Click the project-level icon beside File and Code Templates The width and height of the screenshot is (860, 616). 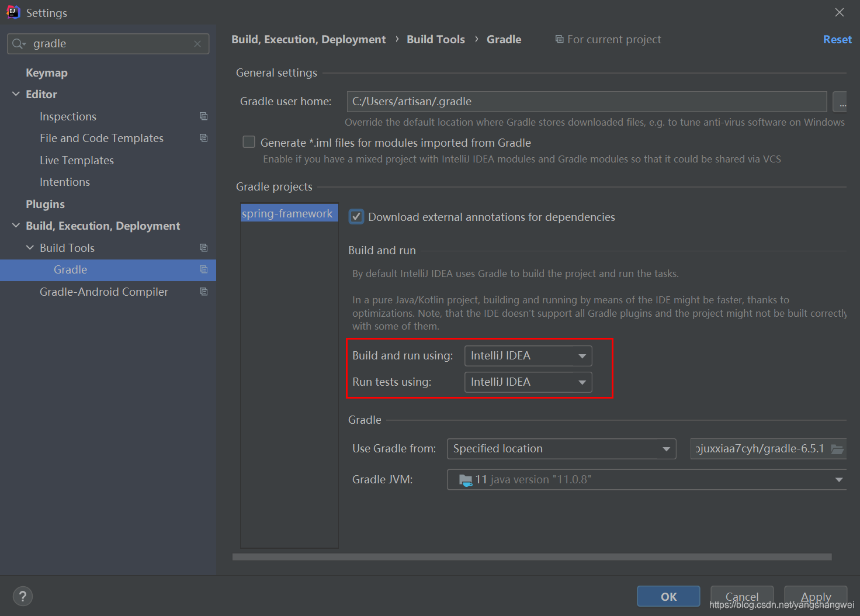click(203, 138)
